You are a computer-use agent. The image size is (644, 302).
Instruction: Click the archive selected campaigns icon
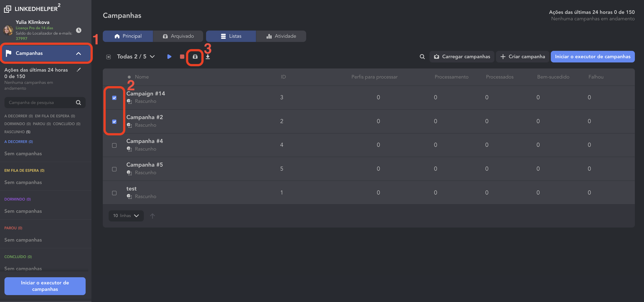point(195,57)
